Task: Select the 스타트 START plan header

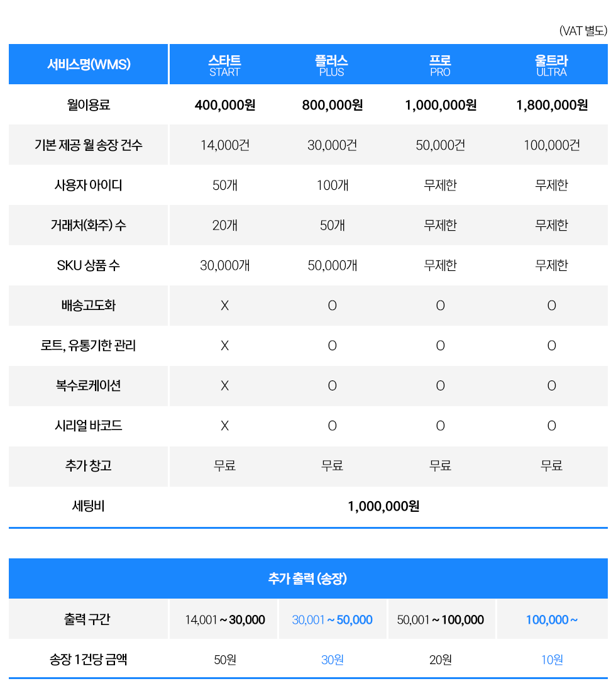Action: click(224, 65)
